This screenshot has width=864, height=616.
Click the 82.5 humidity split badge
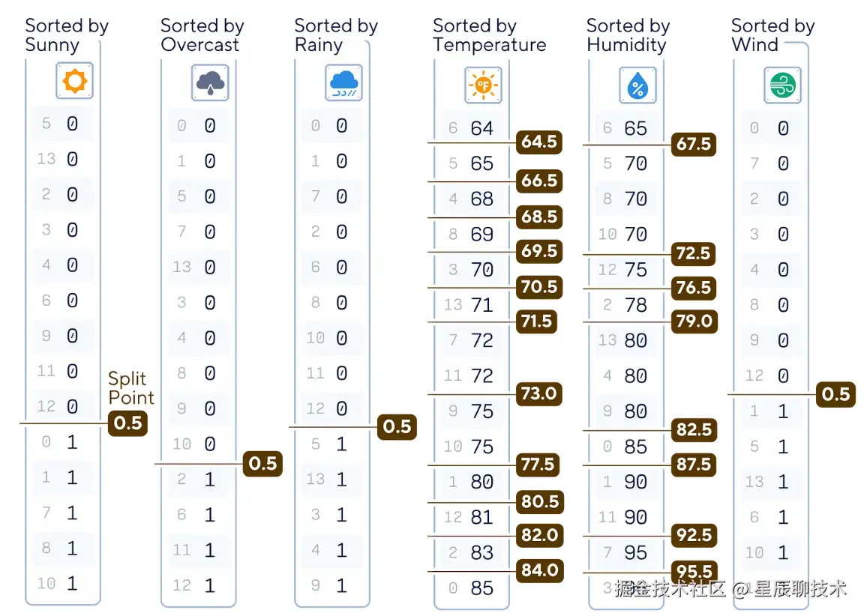694,429
